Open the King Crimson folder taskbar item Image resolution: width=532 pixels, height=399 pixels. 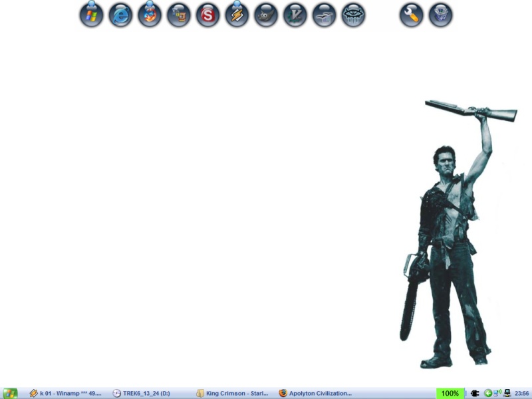coord(232,393)
